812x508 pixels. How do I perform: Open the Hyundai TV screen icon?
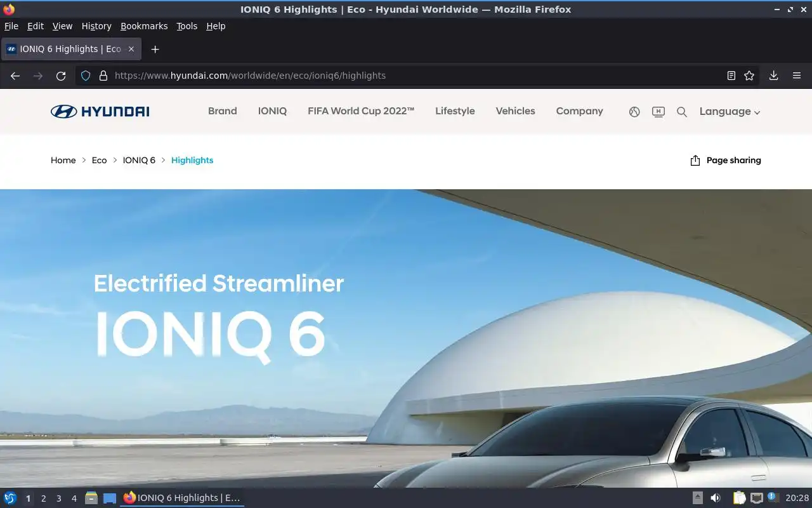click(x=658, y=112)
